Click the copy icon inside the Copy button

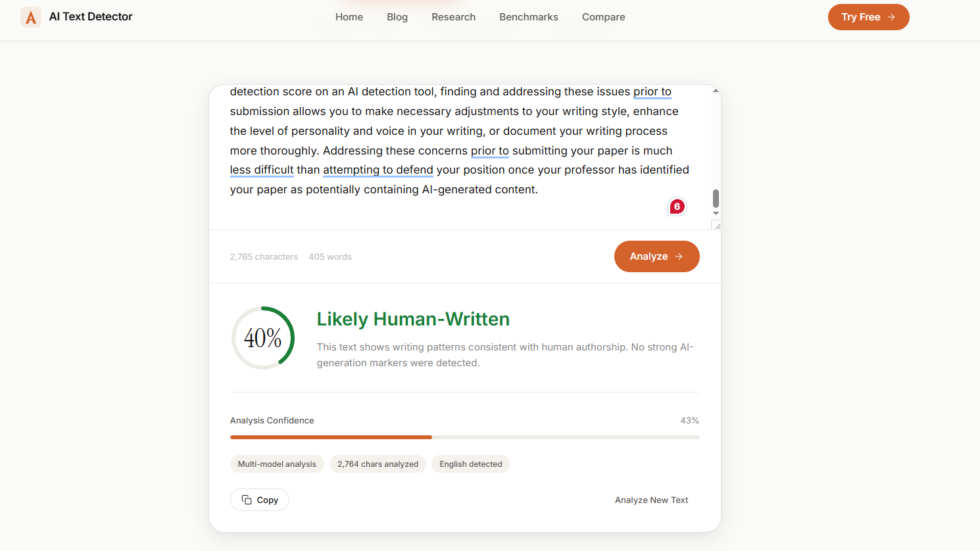pyautogui.click(x=246, y=500)
